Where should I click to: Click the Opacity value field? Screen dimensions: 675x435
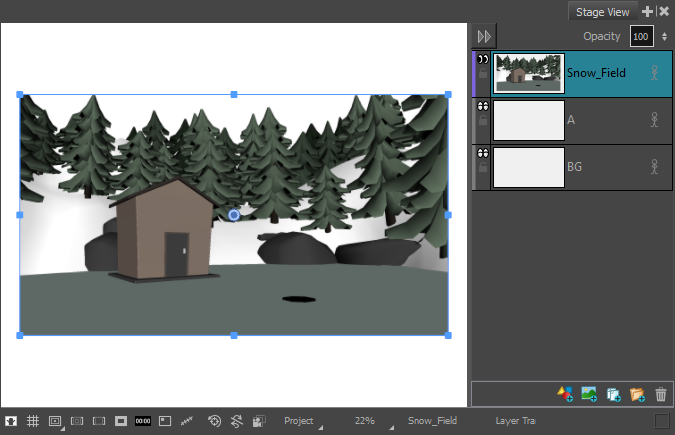(x=640, y=37)
